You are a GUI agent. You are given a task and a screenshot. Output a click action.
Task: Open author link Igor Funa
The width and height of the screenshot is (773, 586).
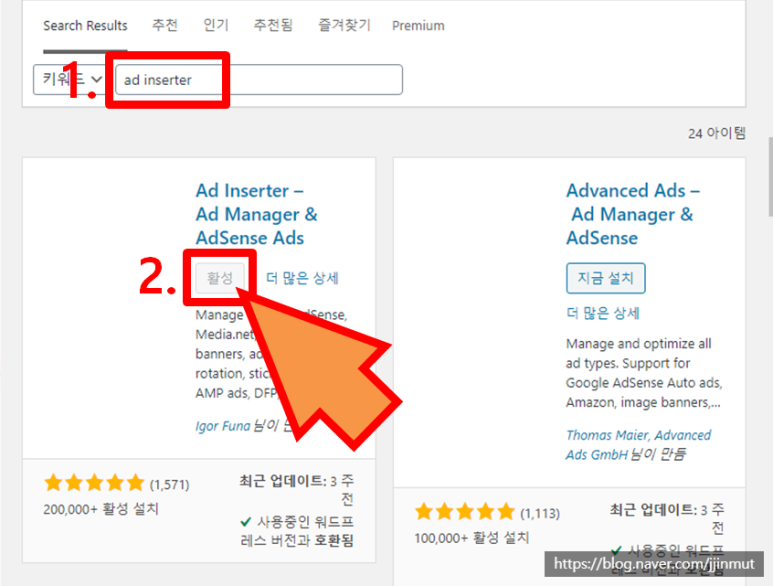223,426
